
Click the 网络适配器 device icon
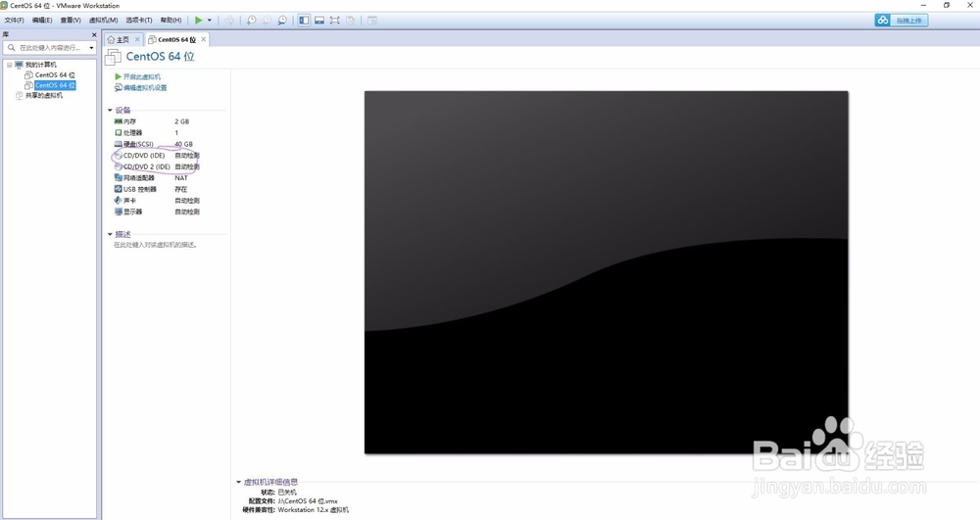tap(119, 178)
